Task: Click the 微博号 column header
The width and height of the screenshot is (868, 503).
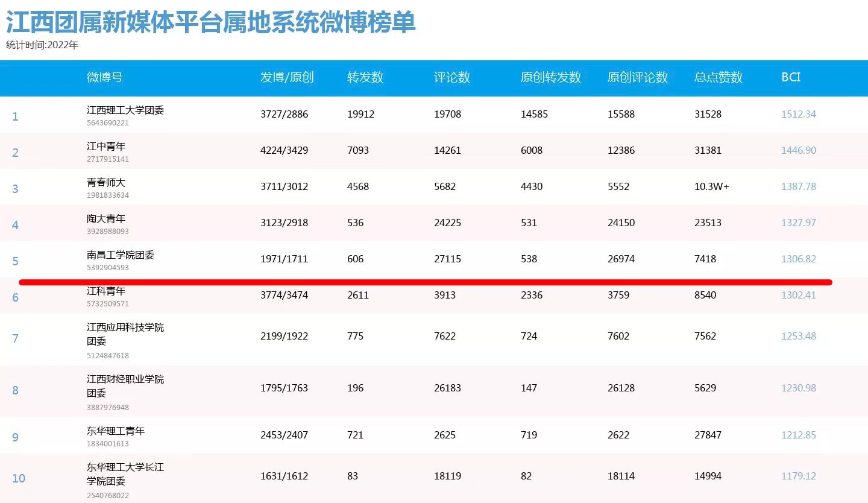Action: pyautogui.click(x=105, y=77)
